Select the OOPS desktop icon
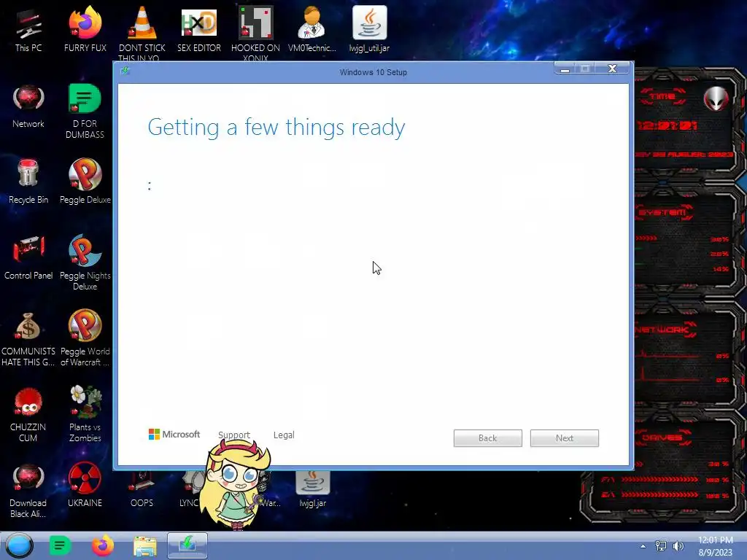Image resolution: width=747 pixels, height=560 pixels. [x=142, y=489]
